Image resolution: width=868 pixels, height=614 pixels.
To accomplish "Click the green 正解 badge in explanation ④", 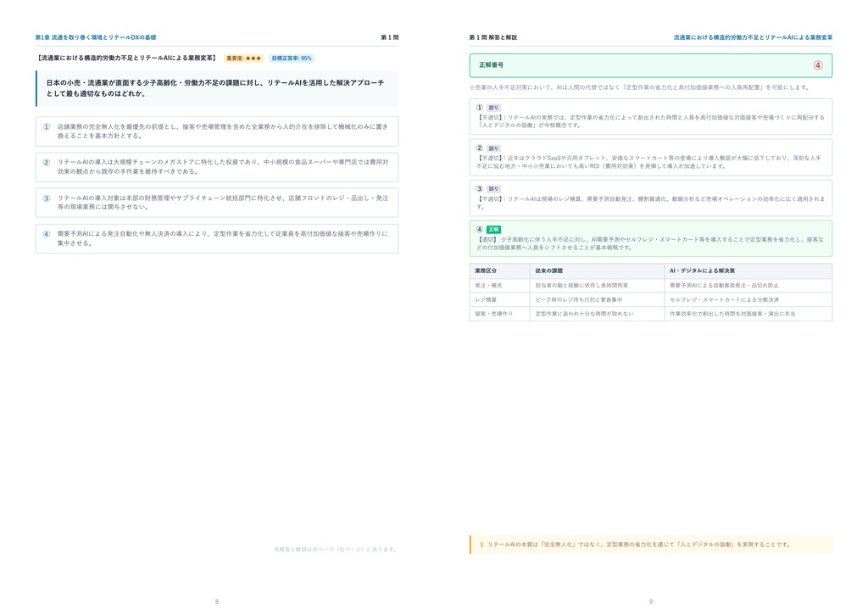I will coord(494,229).
